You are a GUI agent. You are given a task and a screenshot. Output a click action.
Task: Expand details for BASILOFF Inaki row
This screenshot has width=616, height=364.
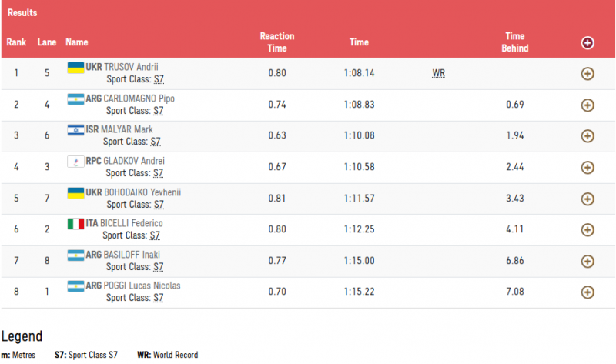(x=588, y=261)
